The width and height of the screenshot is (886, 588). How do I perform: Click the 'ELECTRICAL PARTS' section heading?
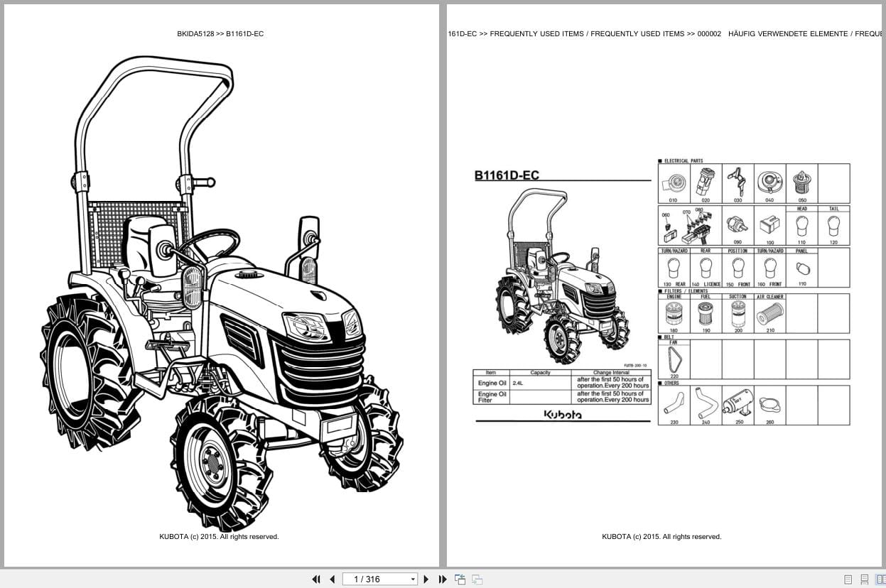(x=683, y=161)
